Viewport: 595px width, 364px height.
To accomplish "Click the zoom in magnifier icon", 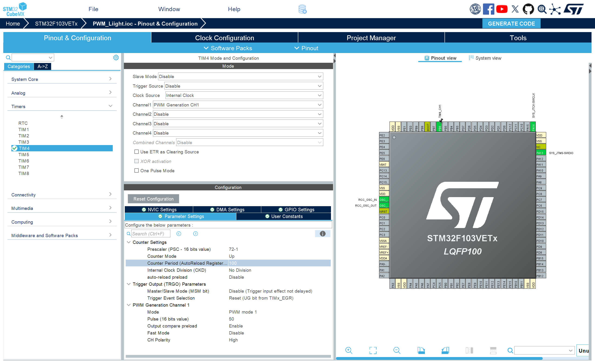I will click(x=349, y=350).
